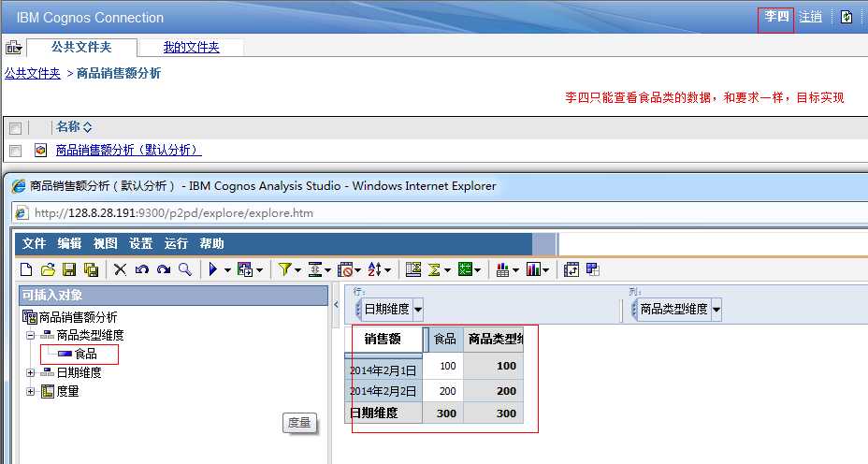Click the refresh icon next to 注销
Screen dimensions: 868x464
pyautogui.click(x=846, y=17)
